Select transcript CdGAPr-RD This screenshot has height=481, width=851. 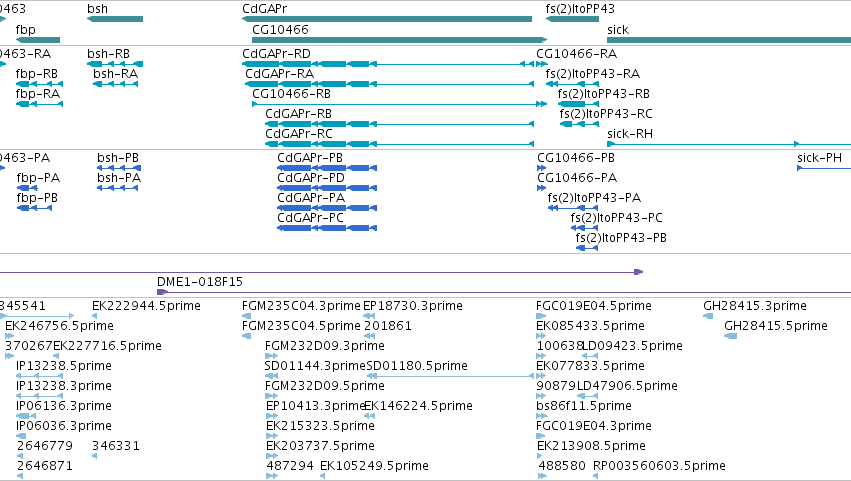coord(388,64)
